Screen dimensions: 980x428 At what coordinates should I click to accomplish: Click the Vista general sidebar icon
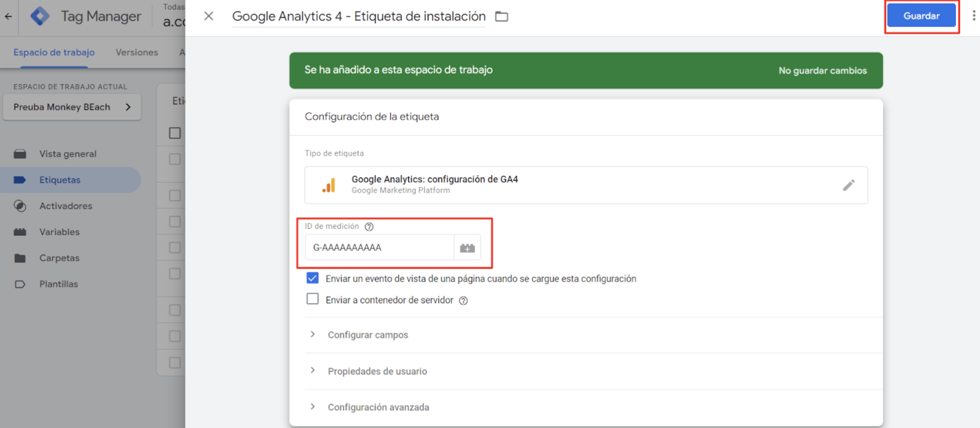(20, 154)
